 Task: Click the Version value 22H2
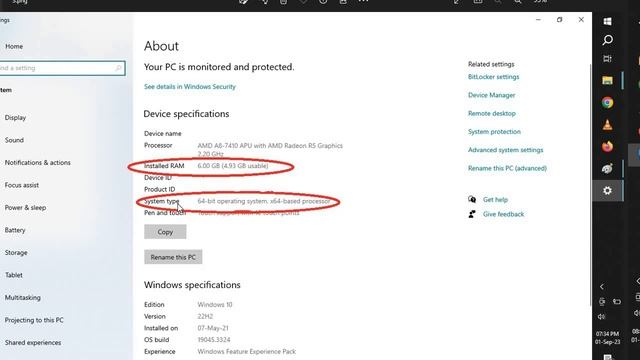(205, 316)
